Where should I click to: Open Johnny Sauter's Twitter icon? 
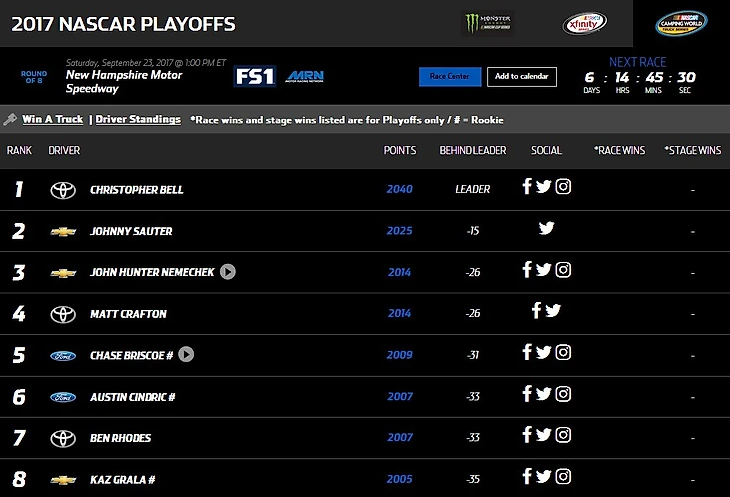pos(547,228)
